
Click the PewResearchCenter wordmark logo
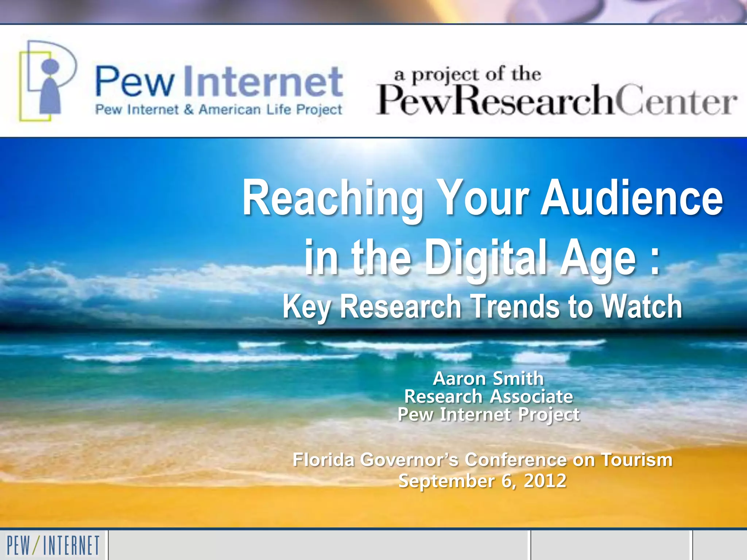556,101
